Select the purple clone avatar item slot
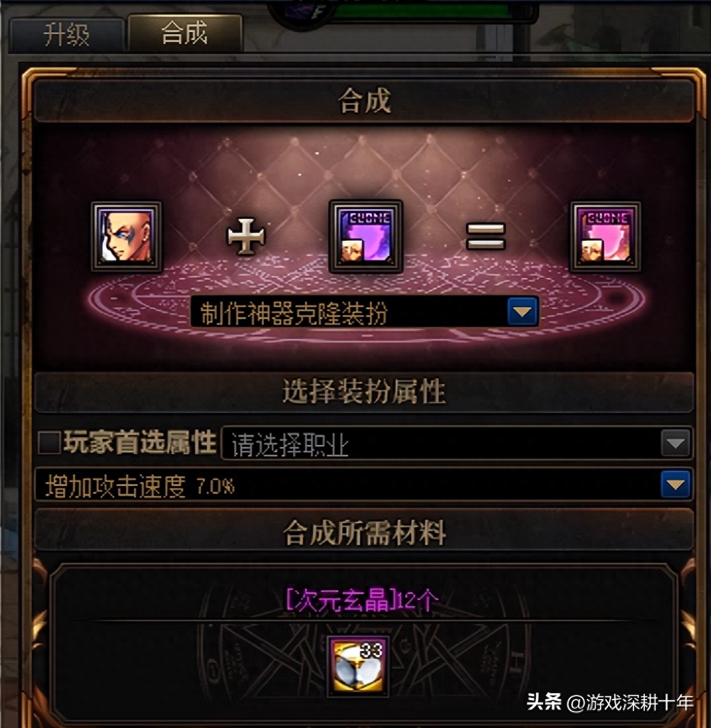 [366, 236]
